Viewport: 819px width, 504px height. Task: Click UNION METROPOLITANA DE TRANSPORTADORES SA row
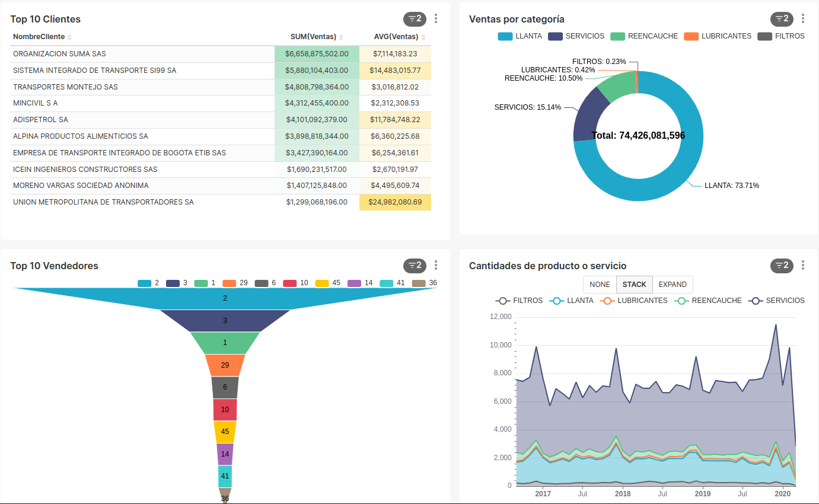point(221,202)
